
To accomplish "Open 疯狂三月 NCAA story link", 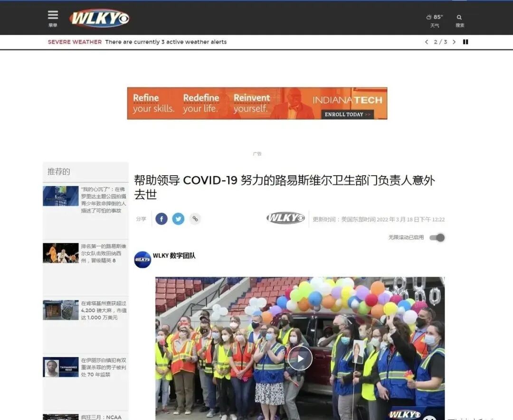I will point(102,417).
